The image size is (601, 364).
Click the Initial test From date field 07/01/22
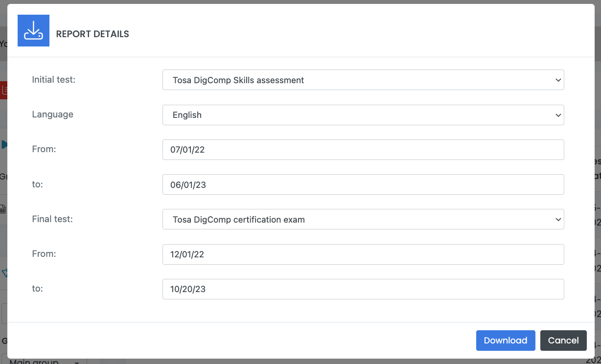(363, 150)
